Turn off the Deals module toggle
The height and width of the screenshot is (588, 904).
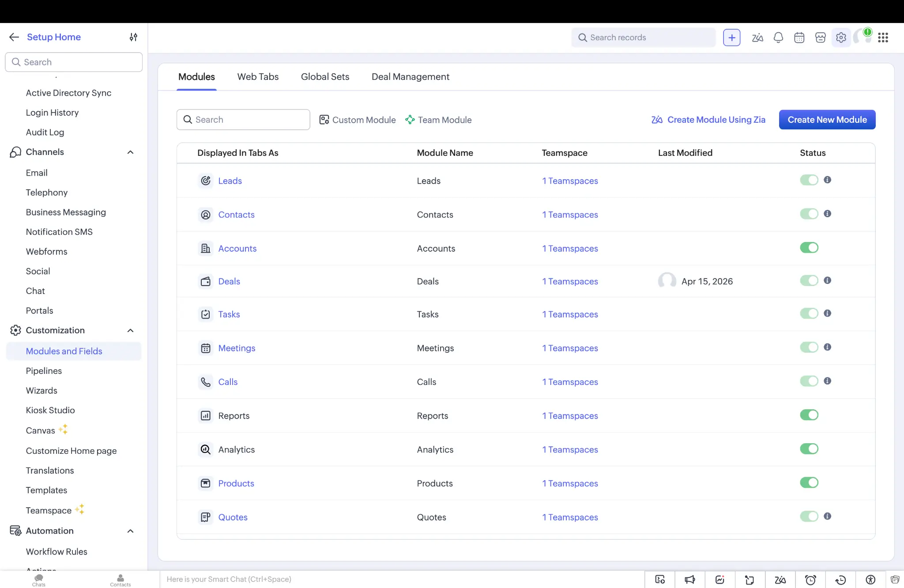[809, 280]
